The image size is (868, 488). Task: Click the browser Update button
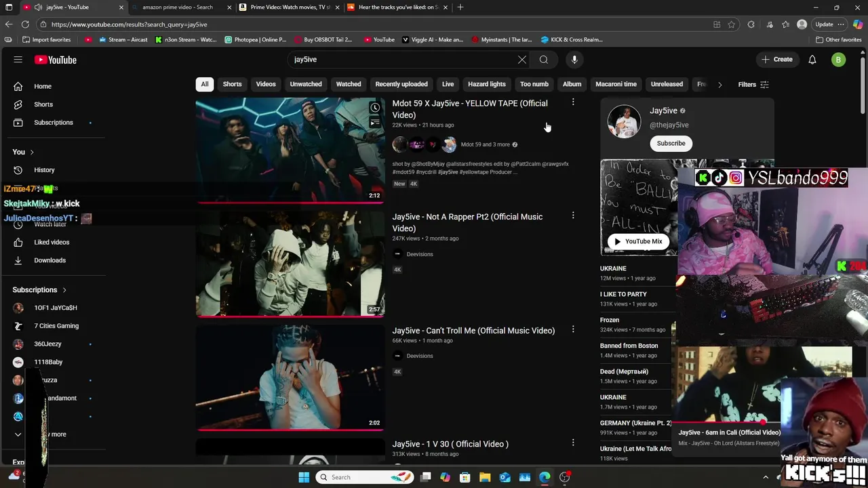click(x=829, y=24)
